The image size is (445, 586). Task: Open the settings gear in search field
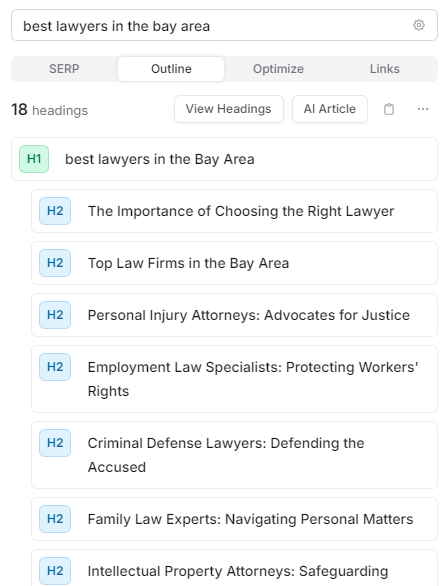pyautogui.click(x=418, y=25)
